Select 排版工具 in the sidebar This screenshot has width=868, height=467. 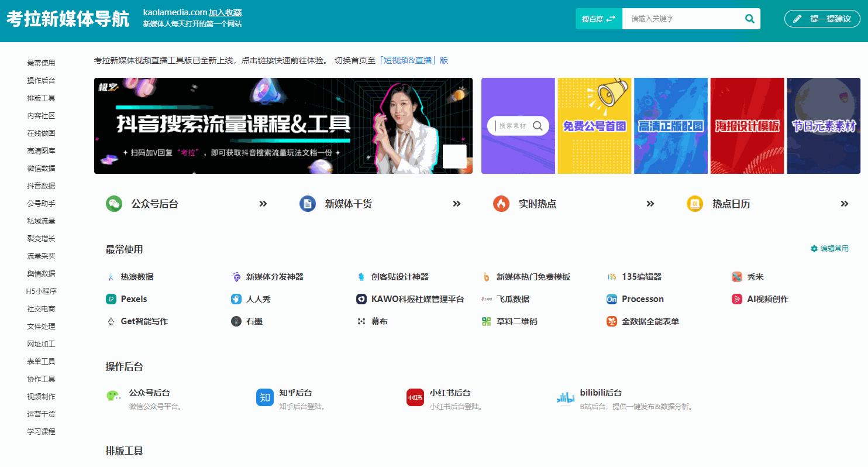[x=40, y=98]
